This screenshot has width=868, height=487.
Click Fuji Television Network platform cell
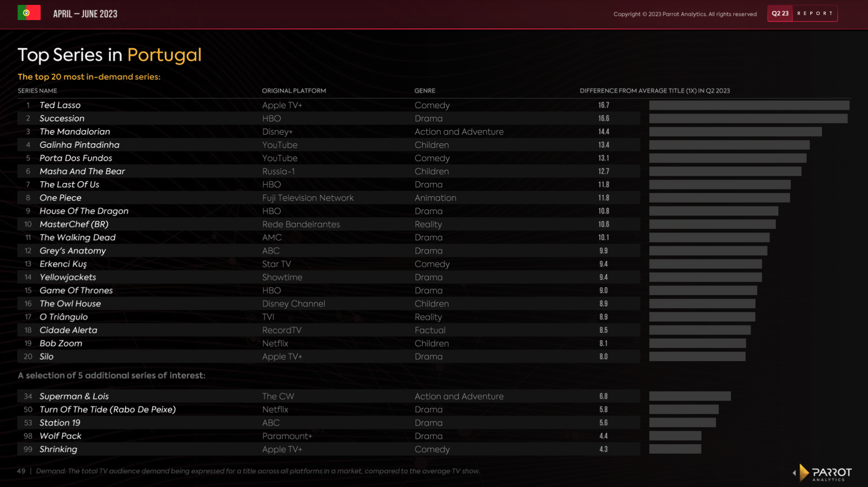(307, 198)
